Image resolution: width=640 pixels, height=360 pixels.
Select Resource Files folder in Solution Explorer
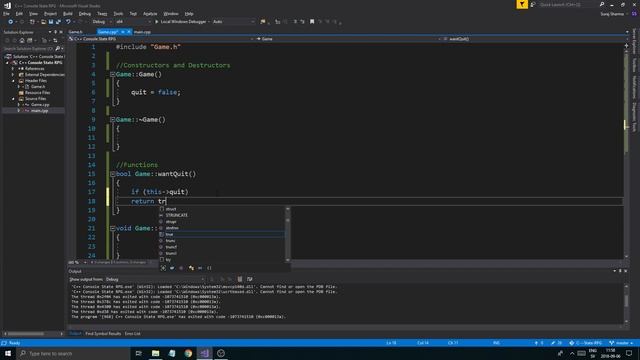click(37, 93)
